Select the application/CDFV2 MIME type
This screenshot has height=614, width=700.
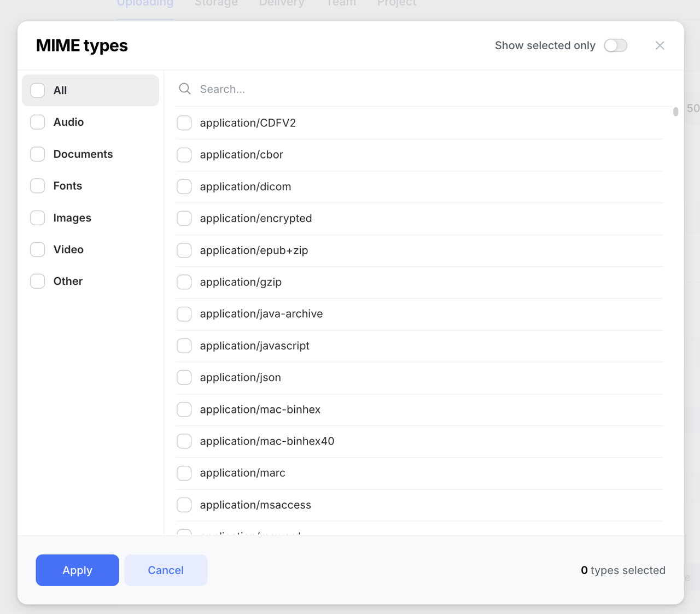coord(184,123)
